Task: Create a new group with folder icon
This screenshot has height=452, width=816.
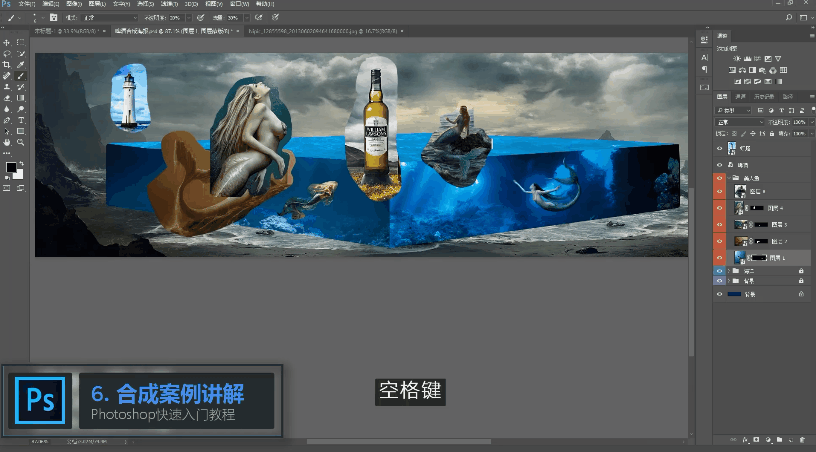Action: click(779, 440)
